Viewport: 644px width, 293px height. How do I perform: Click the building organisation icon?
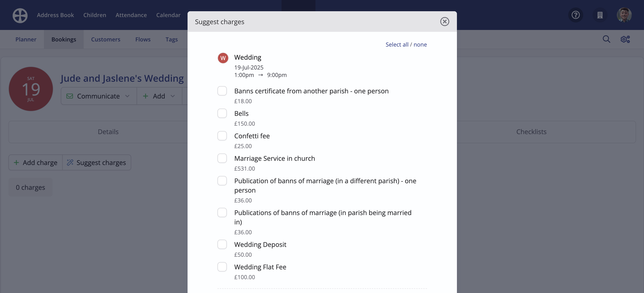[x=600, y=15]
